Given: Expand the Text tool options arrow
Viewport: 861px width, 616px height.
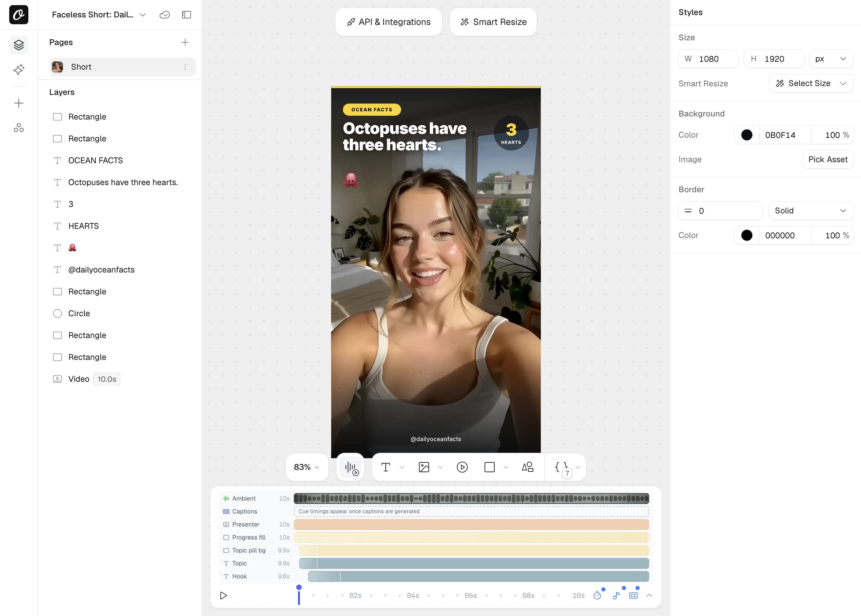Looking at the screenshot, I should click(402, 467).
